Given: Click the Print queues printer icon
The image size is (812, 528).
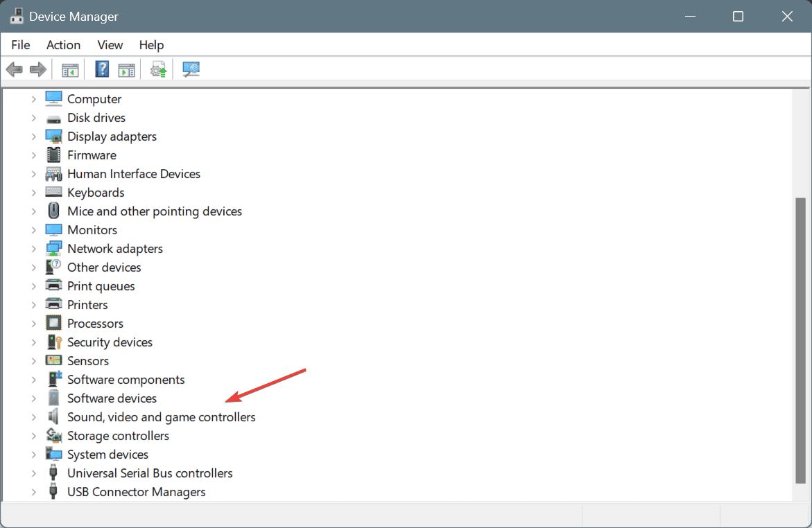Looking at the screenshot, I should (54, 285).
